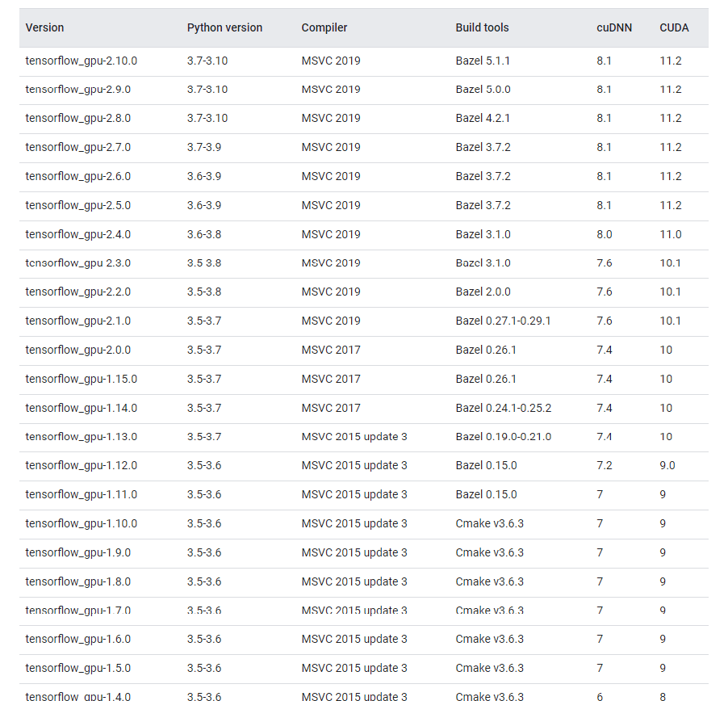Select tensorflow_gpu-1.6.0 version cell
728x701 pixels.
(78, 640)
